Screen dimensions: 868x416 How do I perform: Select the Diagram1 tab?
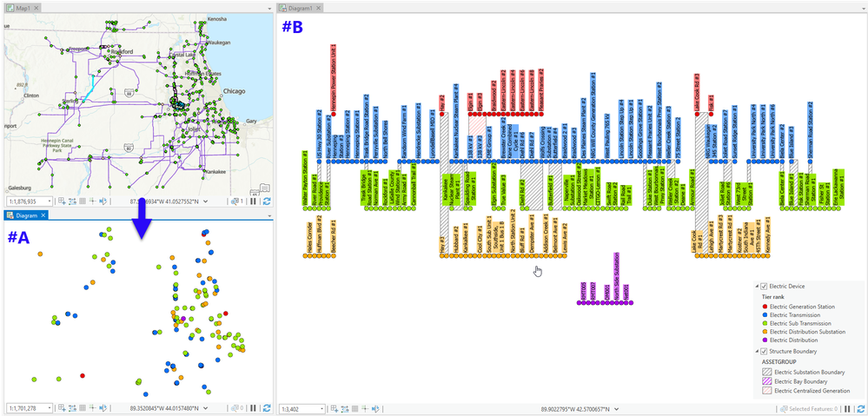(x=300, y=8)
